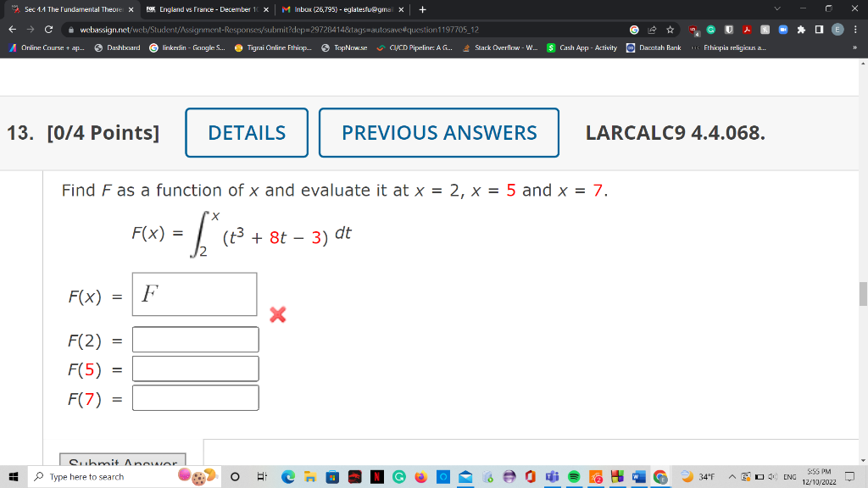Click the PREVIOUS ANSWERS button
Image resolution: width=868 pixels, height=488 pixels.
click(x=438, y=133)
